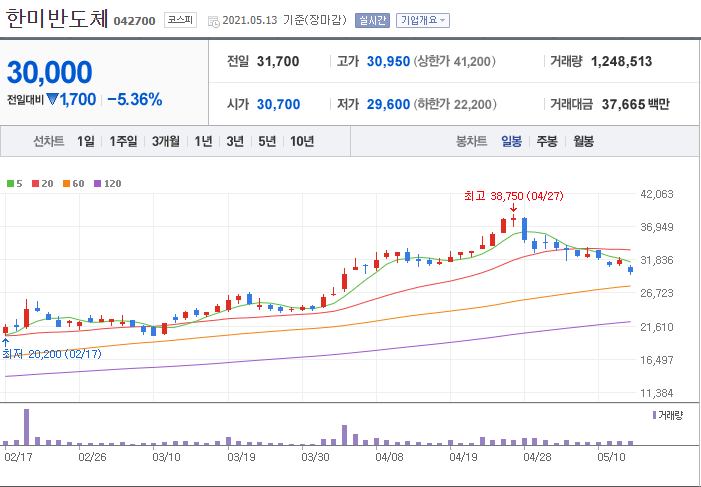Viewport: 701px width, 487px height.
Task: Click the open price 30,700
Action: 279,104
